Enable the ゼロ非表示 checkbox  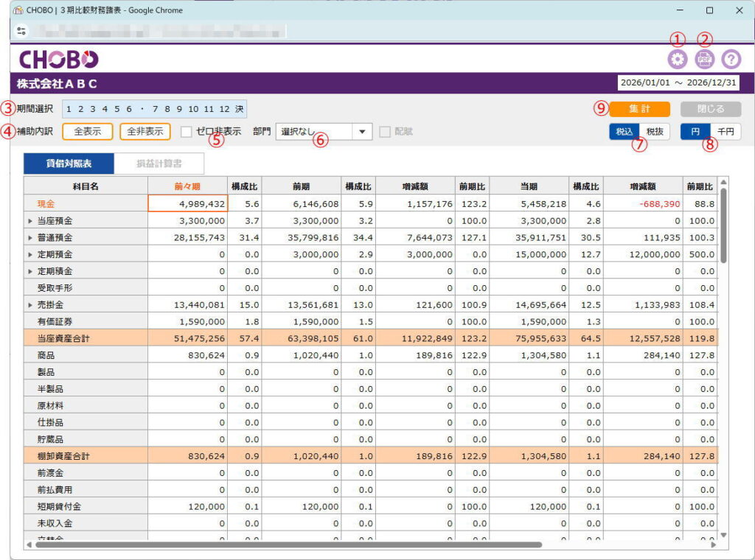click(x=187, y=132)
